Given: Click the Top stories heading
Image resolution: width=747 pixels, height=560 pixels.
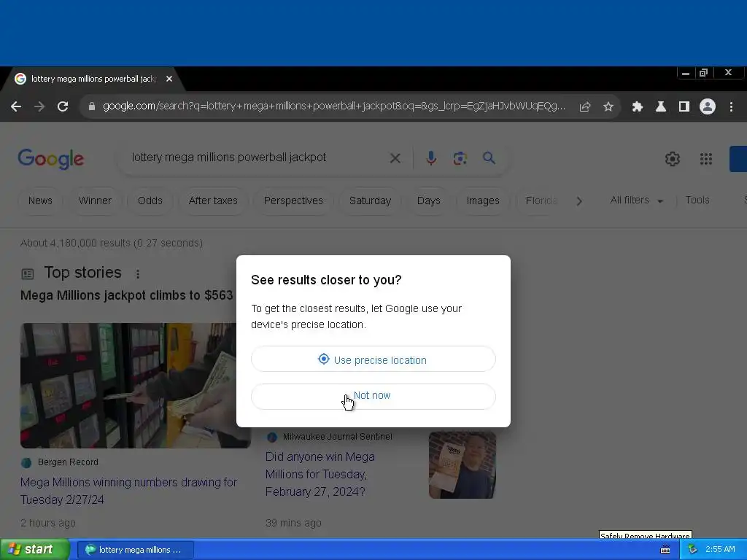Looking at the screenshot, I should click(83, 273).
